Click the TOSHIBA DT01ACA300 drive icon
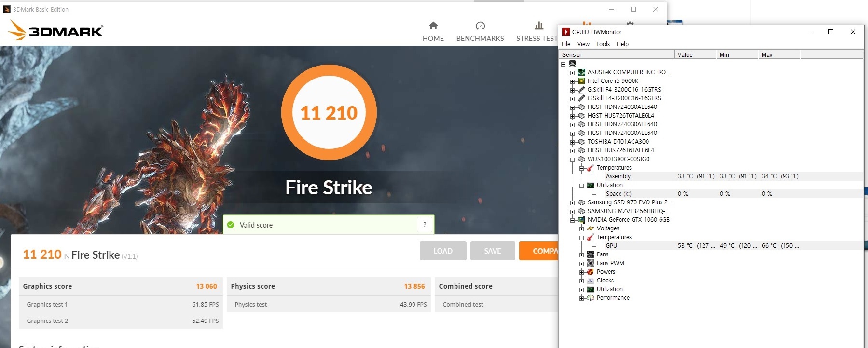 pyautogui.click(x=581, y=142)
